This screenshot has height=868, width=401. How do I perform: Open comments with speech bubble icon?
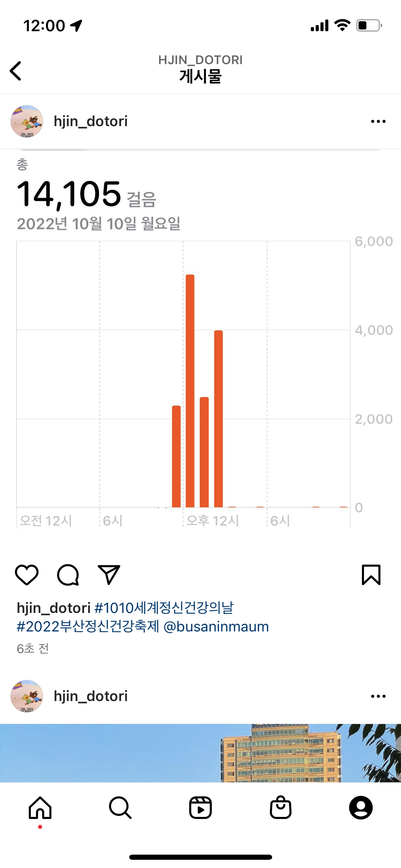coord(68,575)
